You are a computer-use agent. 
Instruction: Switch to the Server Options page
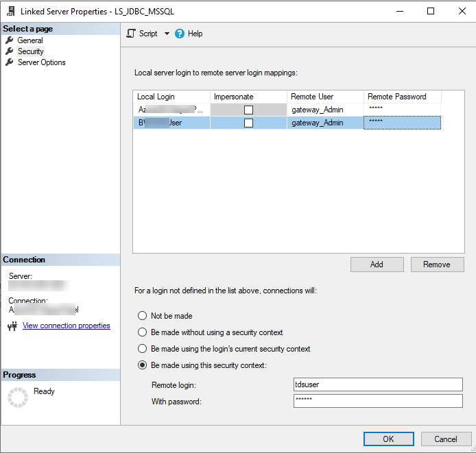click(41, 62)
